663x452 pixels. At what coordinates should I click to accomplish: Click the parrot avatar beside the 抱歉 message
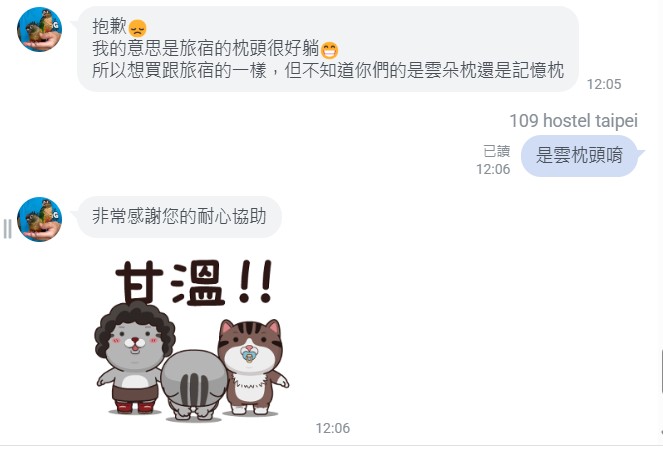(x=39, y=29)
